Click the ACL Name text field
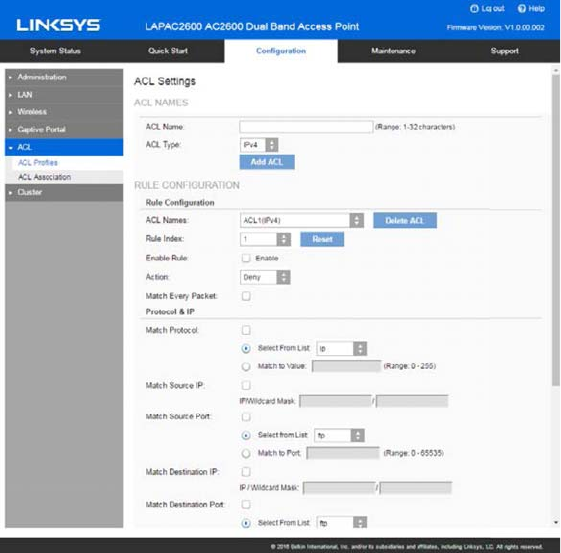 (306, 127)
